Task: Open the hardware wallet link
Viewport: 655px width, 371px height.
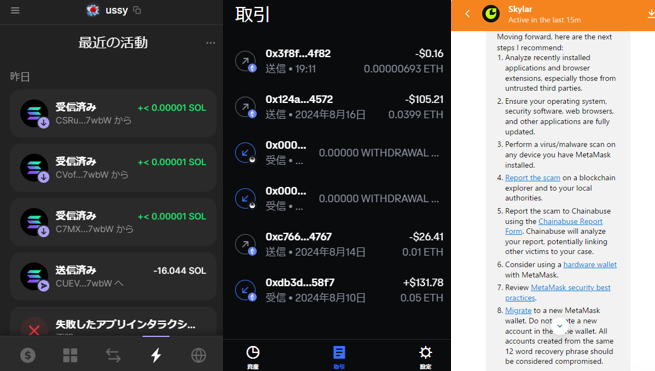Action: tap(590, 264)
